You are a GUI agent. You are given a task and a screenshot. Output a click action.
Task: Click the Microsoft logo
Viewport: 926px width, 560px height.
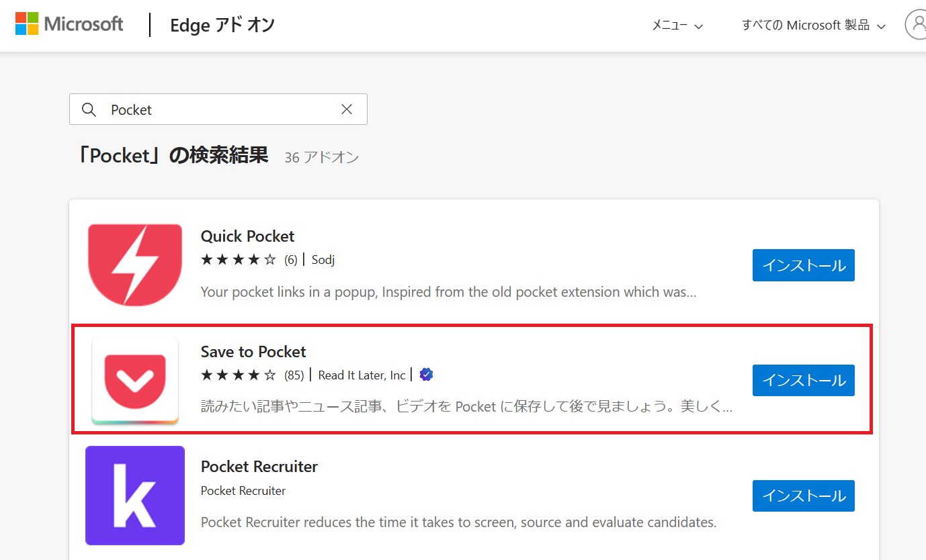[69, 25]
